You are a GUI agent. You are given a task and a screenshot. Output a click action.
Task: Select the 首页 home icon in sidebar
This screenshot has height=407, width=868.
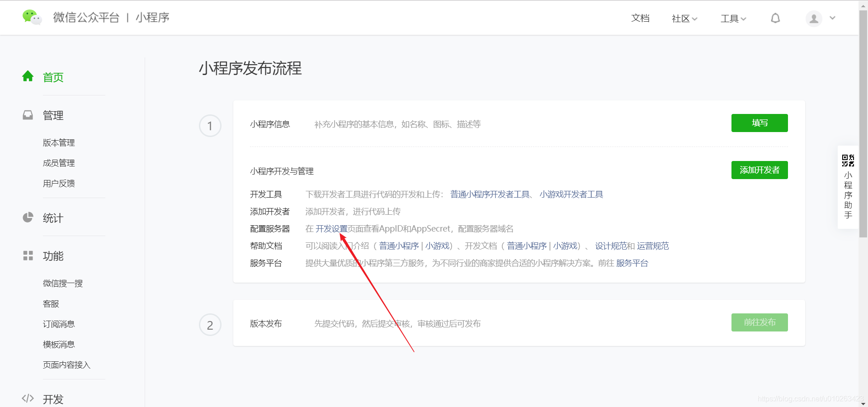(x=28, y=76)
